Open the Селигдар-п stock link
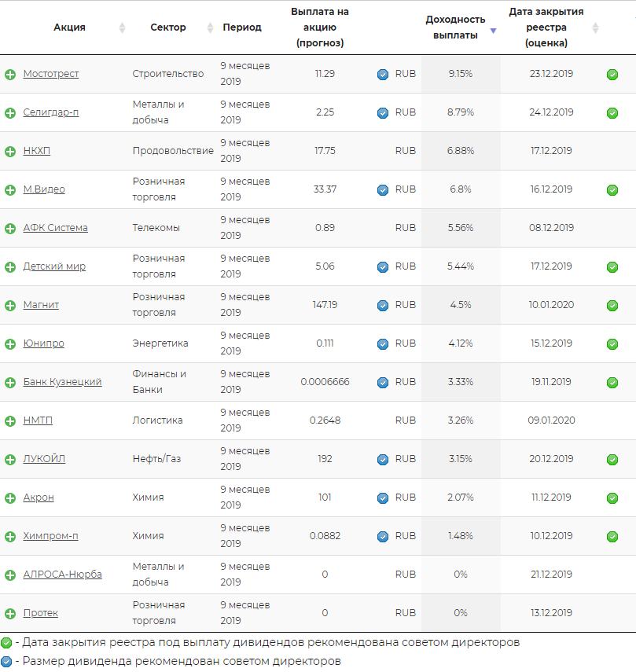Viewport: 636px width, 672px height. point(51,112)
